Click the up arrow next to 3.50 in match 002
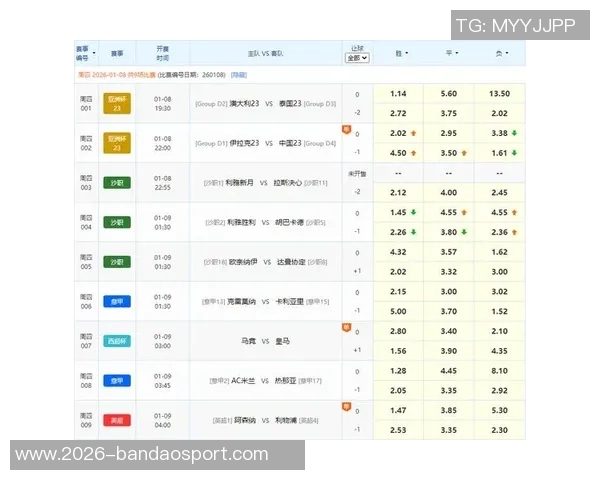The width and height of the screenshot is (600, 480). tap(464, 153)
